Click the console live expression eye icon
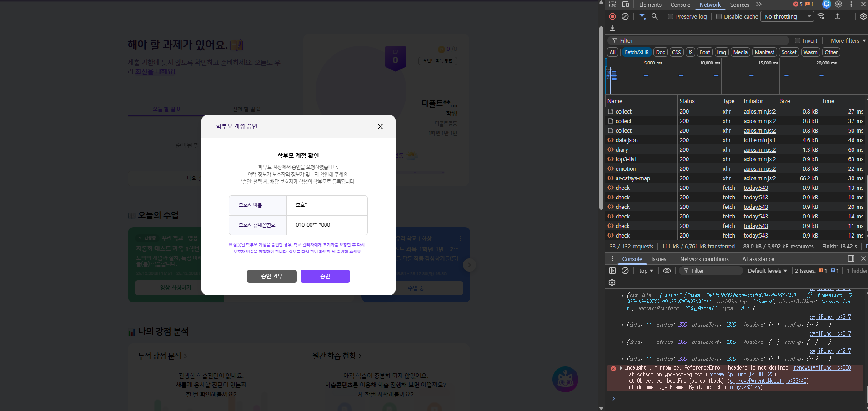 (x=667, y=271)
